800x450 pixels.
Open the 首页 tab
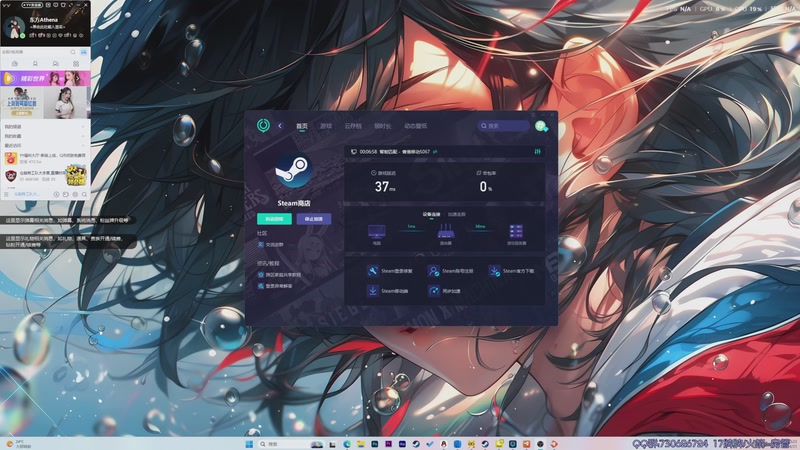pyautogui.click(x=302, y=126)
